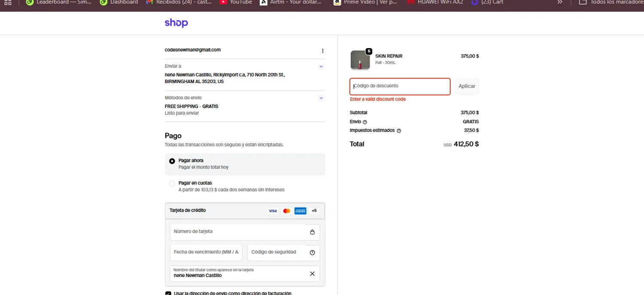Click the cardholder name field
644x295 pixels.
click(245, 274)
